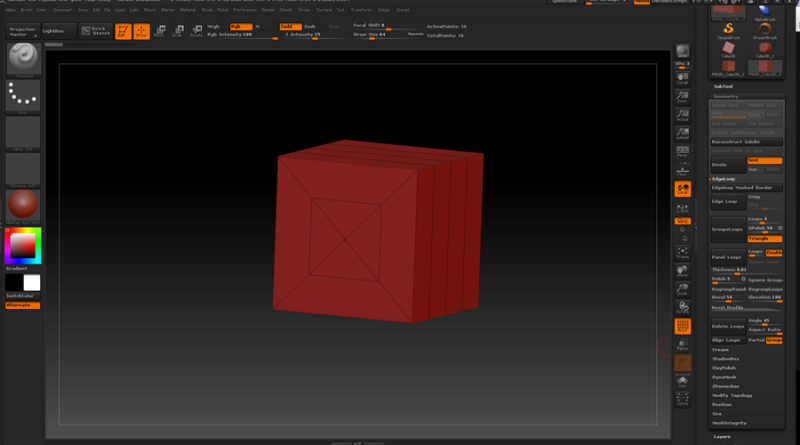The height and width of the screenshot is (445, 800).
Task: Click the right-shelf Move view icon
Action: click(x=683, y=271)
